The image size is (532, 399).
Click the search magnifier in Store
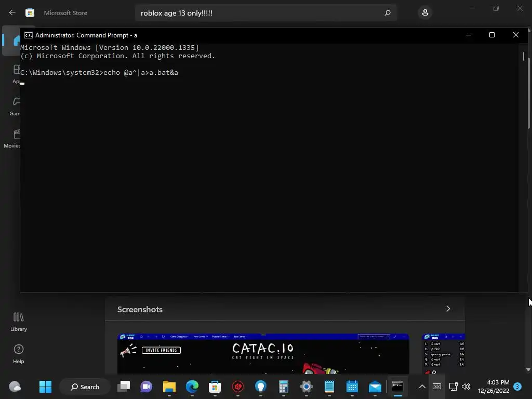pos(388,13)
